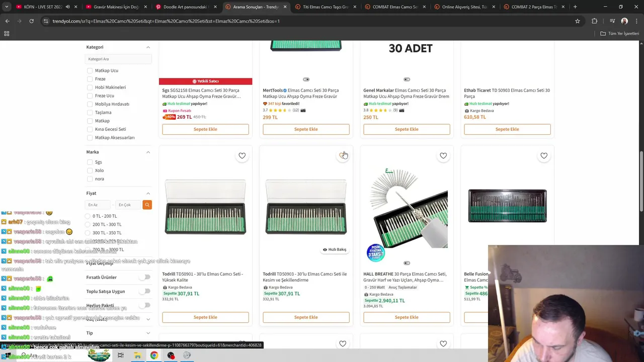
Task: Open the Todrill TD50903 product title link
Action: tap(305, 277)
